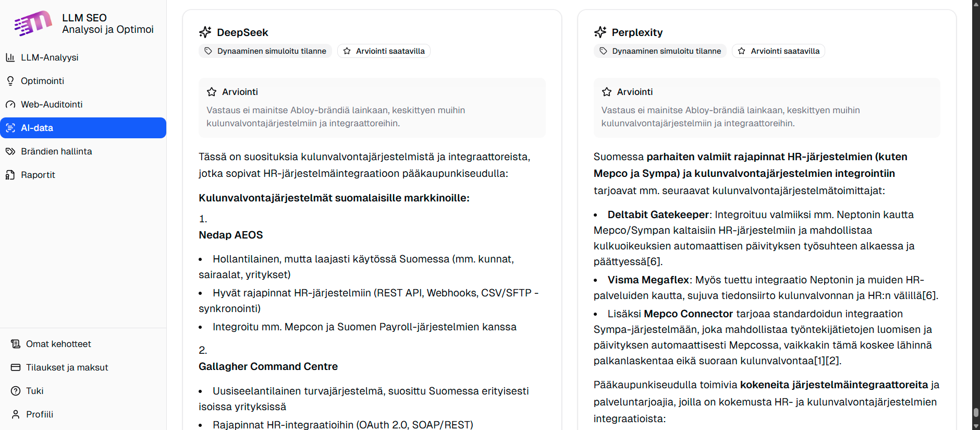This screenshot has height=430, width=980.
Task: Click the Omat kehotteet icon
Action: [x=16, y=344]
